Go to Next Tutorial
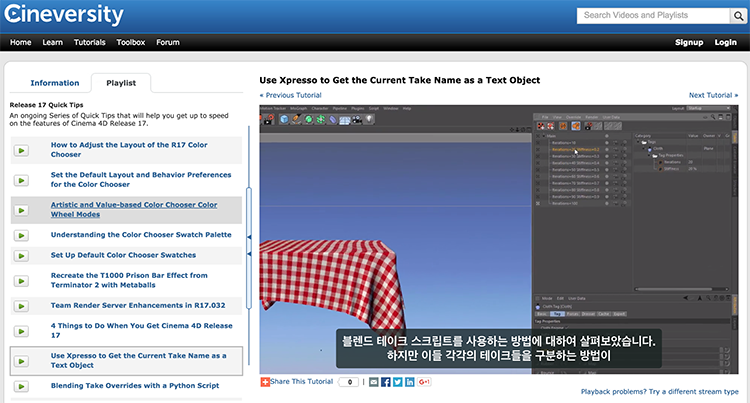750x403 pixels. point(713,95)
